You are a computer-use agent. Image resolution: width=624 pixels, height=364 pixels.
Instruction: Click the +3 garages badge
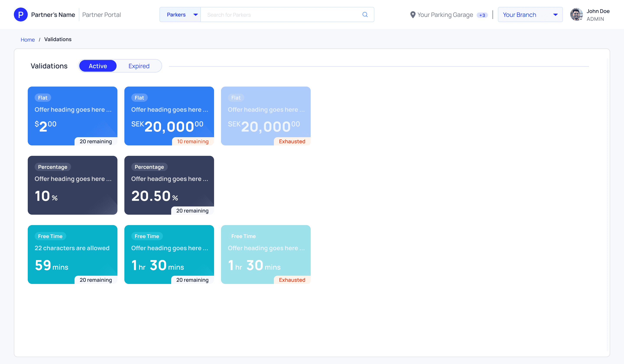tap(482, 15)
